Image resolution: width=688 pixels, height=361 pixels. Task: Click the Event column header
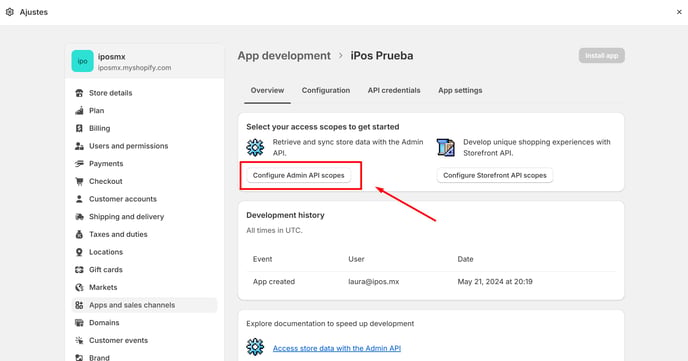click(x=262, y=259)
